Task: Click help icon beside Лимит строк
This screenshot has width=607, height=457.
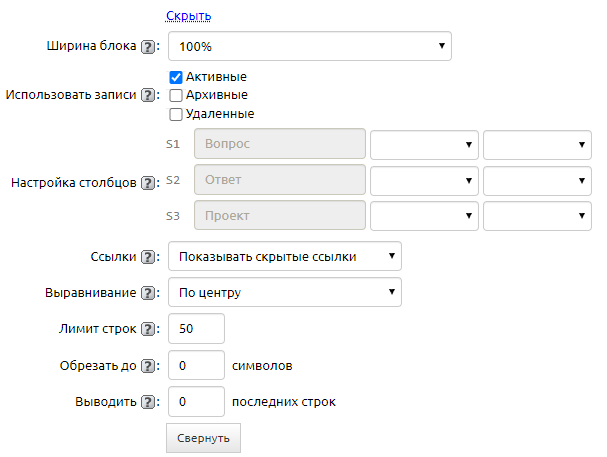Action: (x=147, y=329)
